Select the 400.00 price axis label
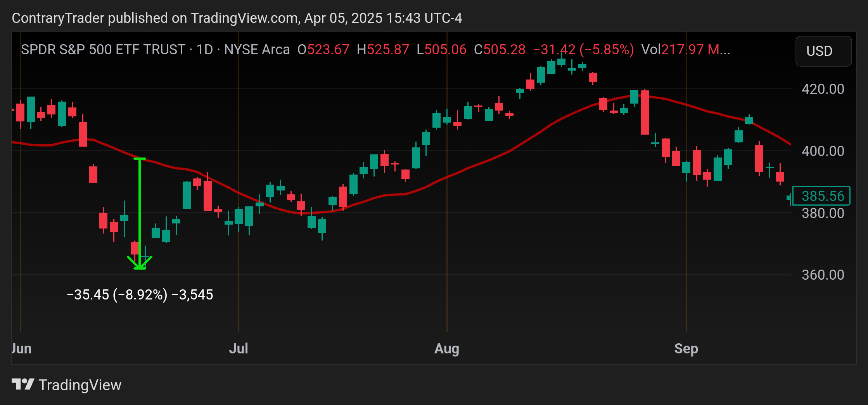The image size is (868, 405). coord(823,151)
